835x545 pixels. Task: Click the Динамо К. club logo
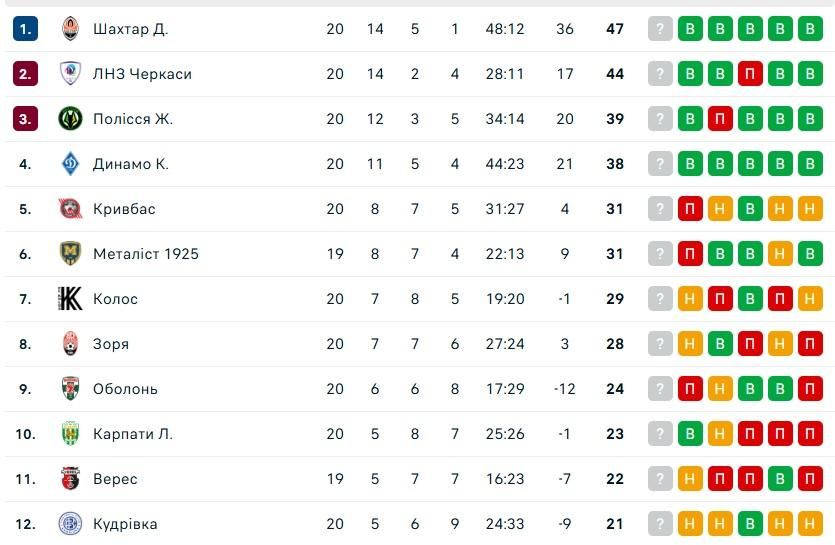coord(70,164)
